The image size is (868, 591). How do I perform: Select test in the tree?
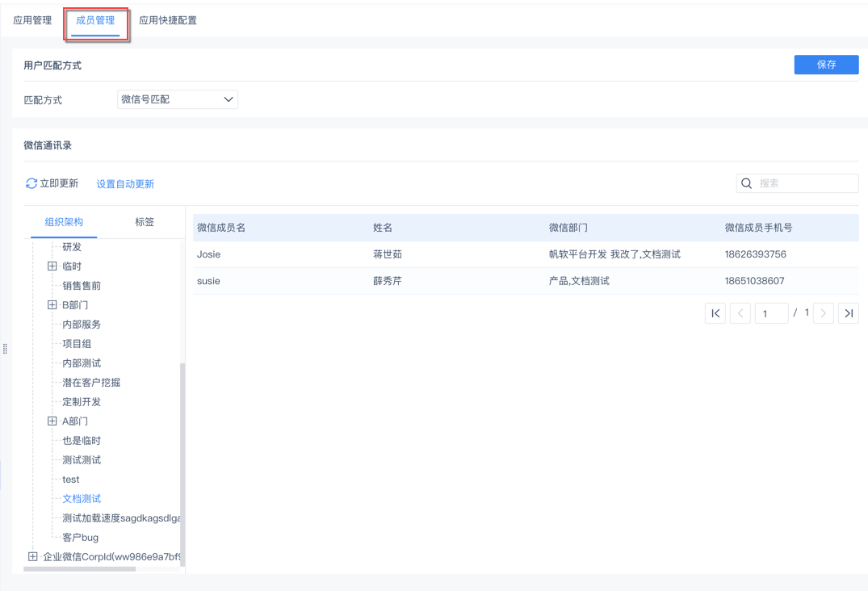[x=71, y=480]
